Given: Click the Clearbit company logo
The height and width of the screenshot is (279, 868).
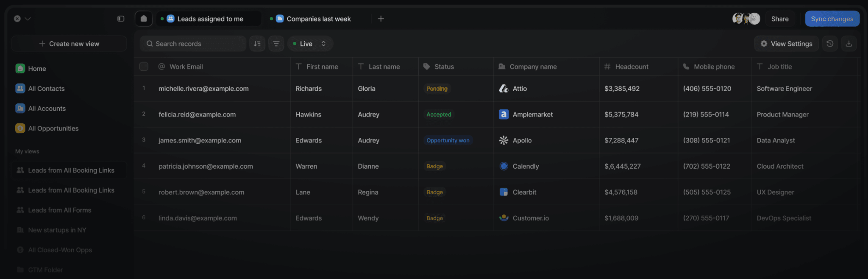Looking at the screenshot, I should pos(504,192).
